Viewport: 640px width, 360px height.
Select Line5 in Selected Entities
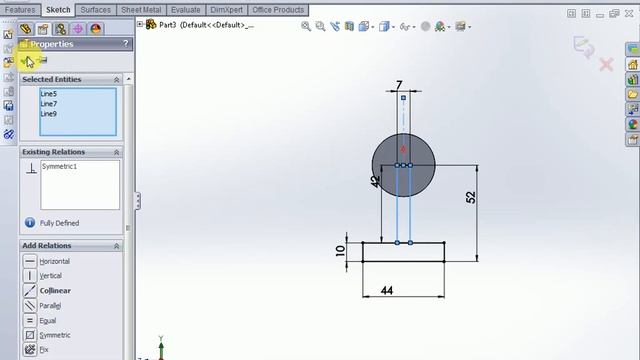click(x=49, y=94)
